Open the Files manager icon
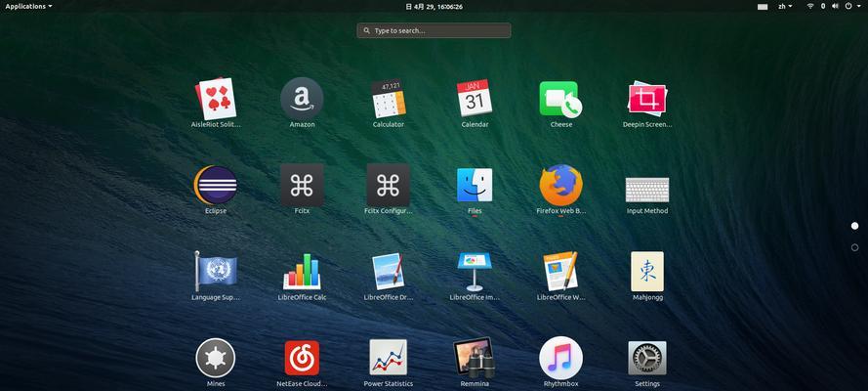 pyautogui.click(x=475, y=185)
